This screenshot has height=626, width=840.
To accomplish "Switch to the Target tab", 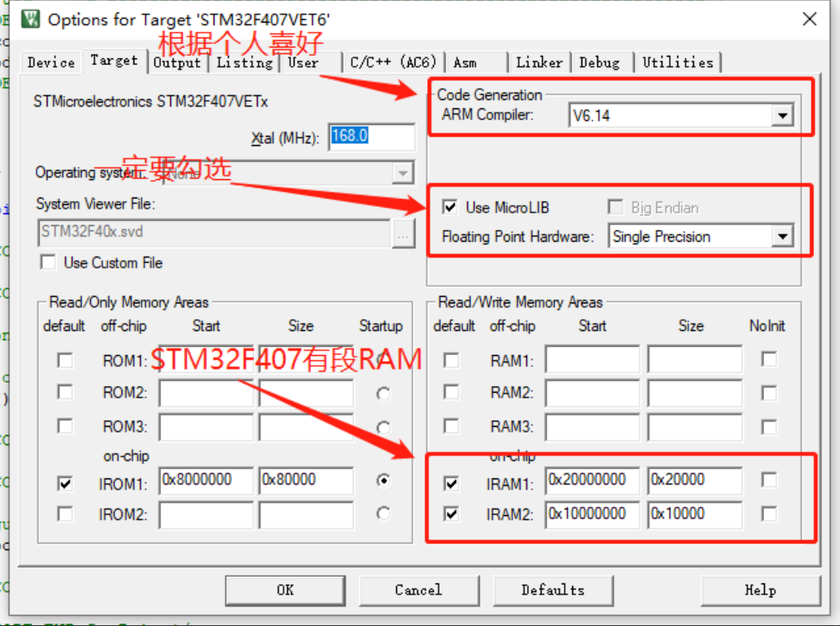I will coord(114,61).
